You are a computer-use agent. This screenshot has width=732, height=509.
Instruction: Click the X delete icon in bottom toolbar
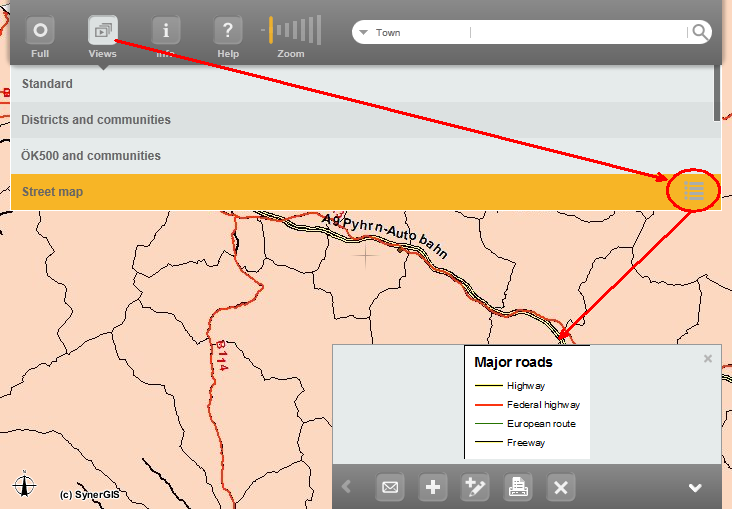point(561,487)
